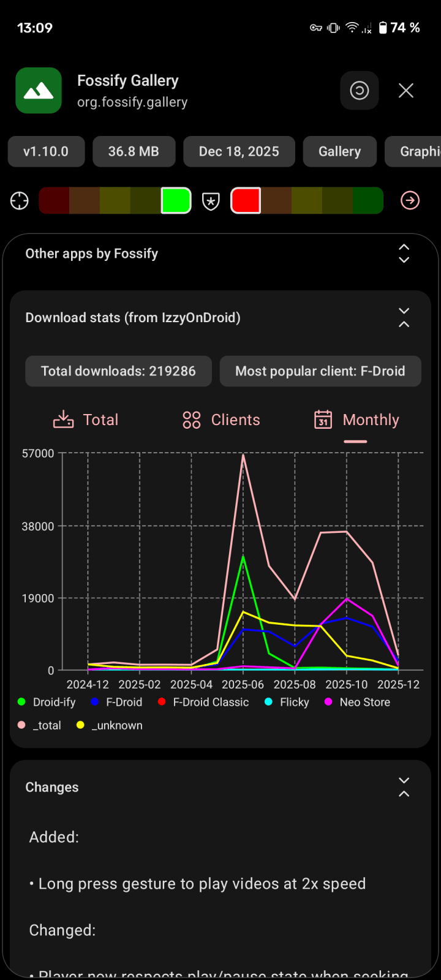The height and width of the screenshot is (980, 441).
Task: Tap the crosshair tracker icon
Action: click(20, 201)
